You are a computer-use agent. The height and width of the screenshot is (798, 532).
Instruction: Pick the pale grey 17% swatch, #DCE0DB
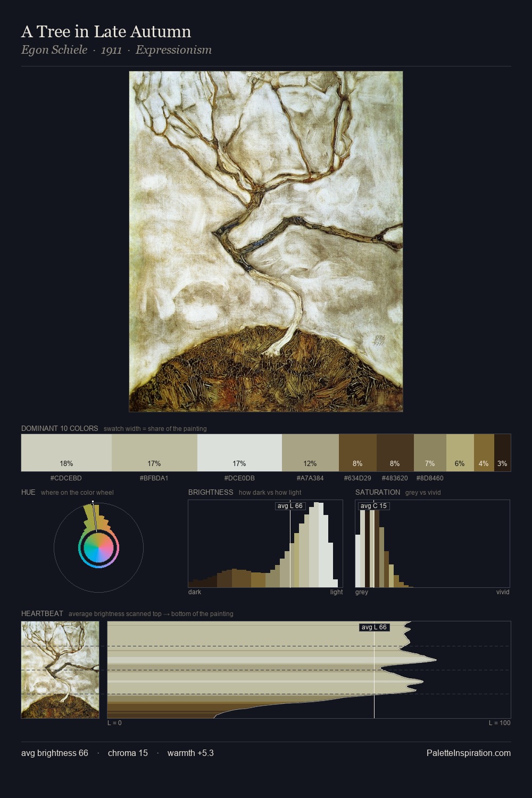(239, 453)
